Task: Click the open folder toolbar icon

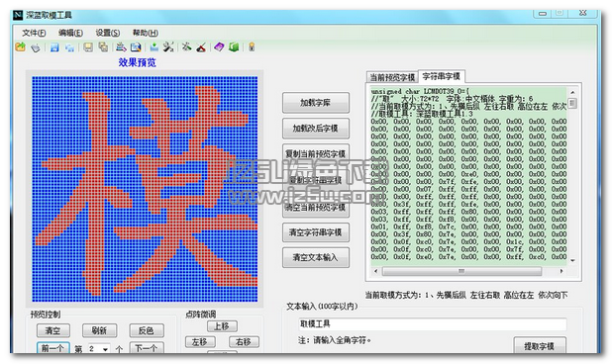Action: (20, 47)
